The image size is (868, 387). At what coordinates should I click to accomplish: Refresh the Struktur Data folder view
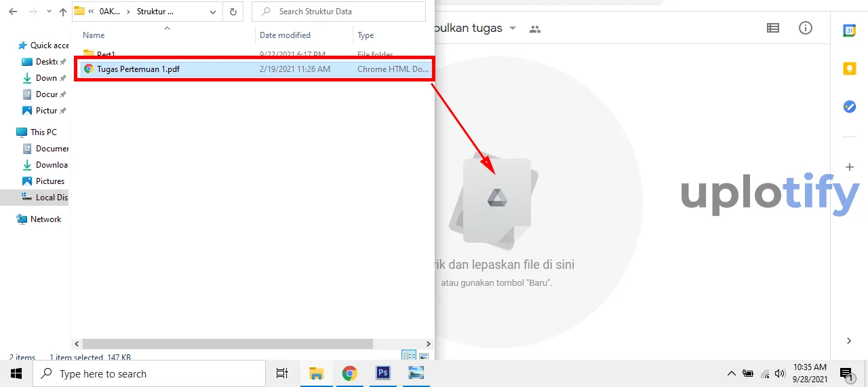point(233,12)
